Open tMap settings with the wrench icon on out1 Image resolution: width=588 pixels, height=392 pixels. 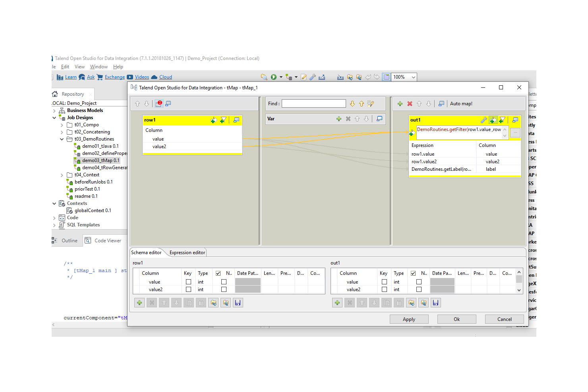tap(484, 120)
